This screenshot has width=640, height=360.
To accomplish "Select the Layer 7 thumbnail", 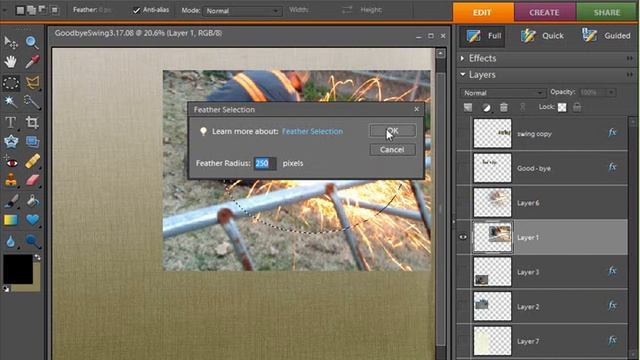I will point(492,341).
